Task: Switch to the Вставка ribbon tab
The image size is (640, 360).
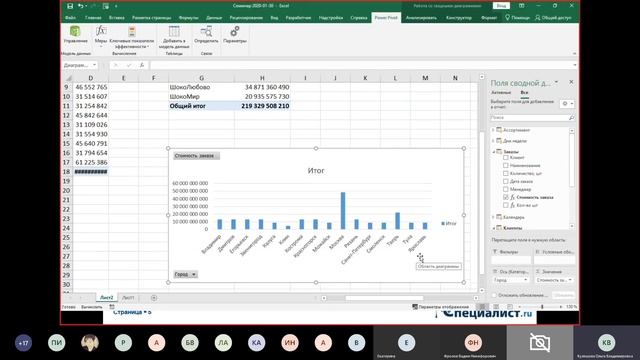Action: (x=117, y=18)
